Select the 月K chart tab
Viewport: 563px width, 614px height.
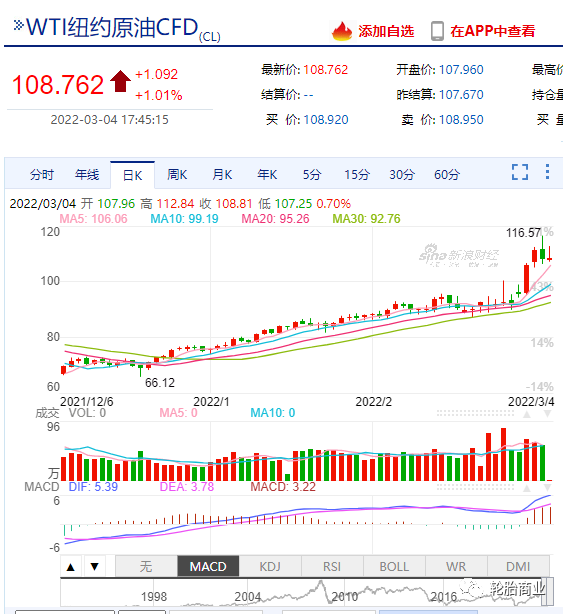coord(222,175)
